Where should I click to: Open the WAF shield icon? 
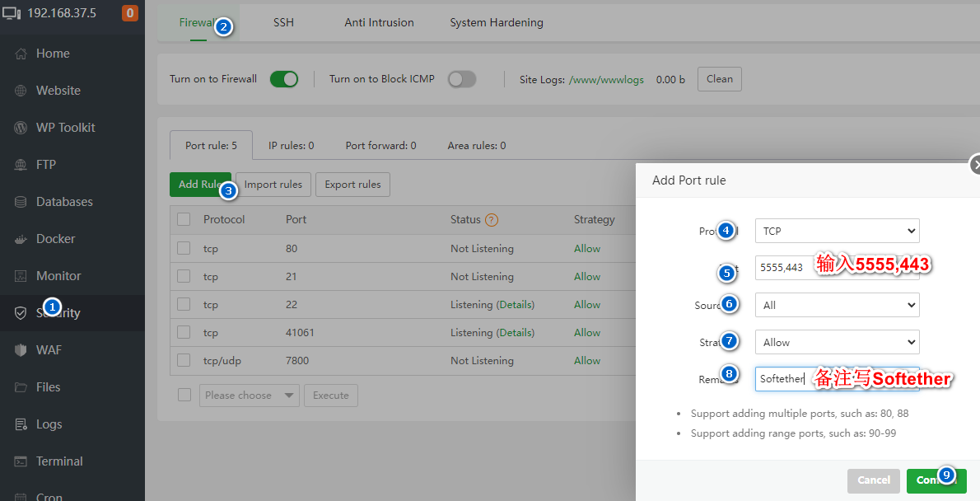pyautogui.click(x=21, y=350)
